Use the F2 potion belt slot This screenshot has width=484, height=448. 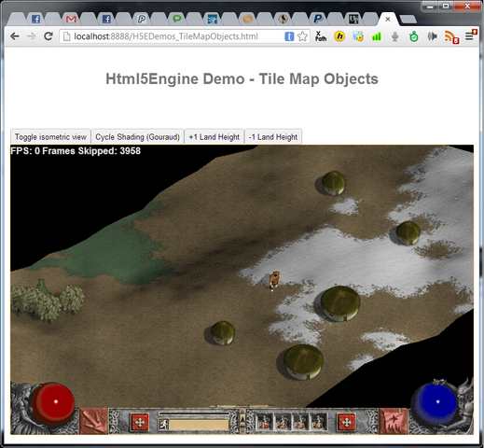point(282,423)
